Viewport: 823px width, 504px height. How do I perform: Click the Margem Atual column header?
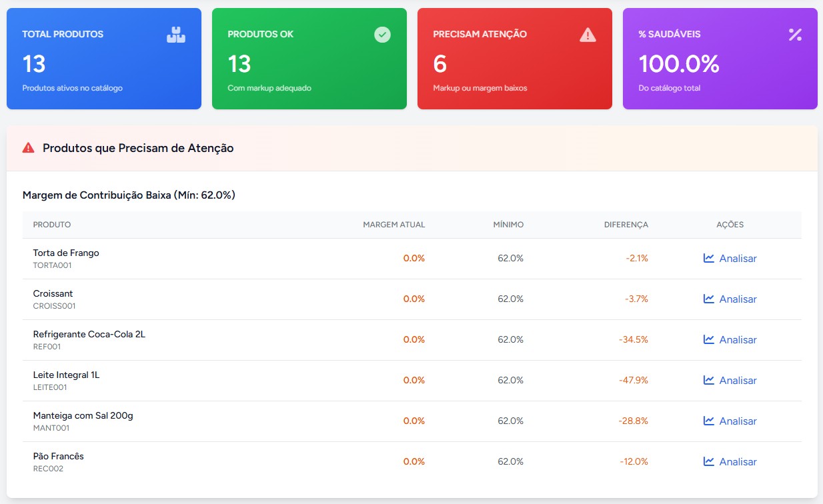tap(393, 225)
